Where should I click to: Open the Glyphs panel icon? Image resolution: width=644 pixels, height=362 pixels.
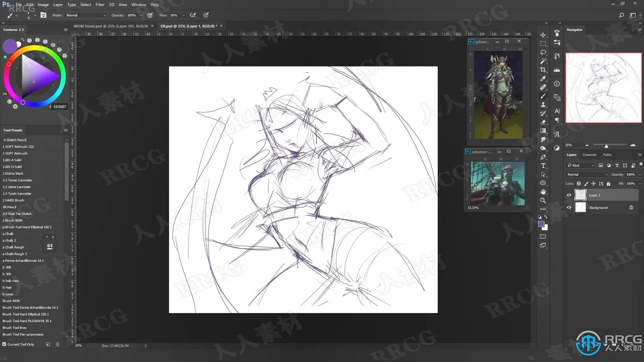point(557,134)
